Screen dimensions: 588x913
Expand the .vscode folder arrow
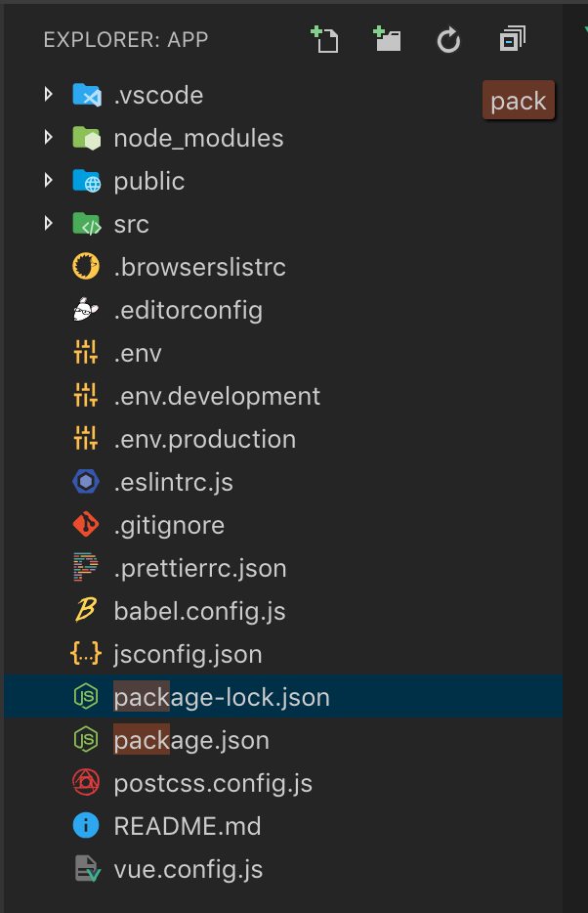tap(48, 95)
